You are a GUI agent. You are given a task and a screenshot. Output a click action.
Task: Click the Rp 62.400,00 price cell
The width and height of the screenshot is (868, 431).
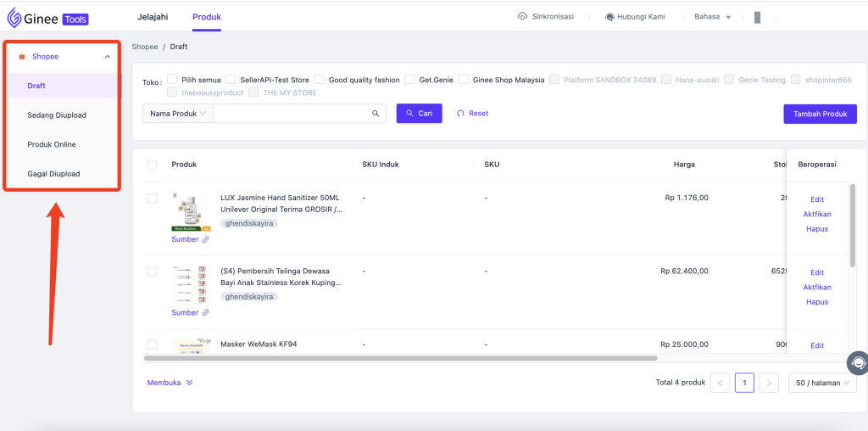[x=684, y=271]
